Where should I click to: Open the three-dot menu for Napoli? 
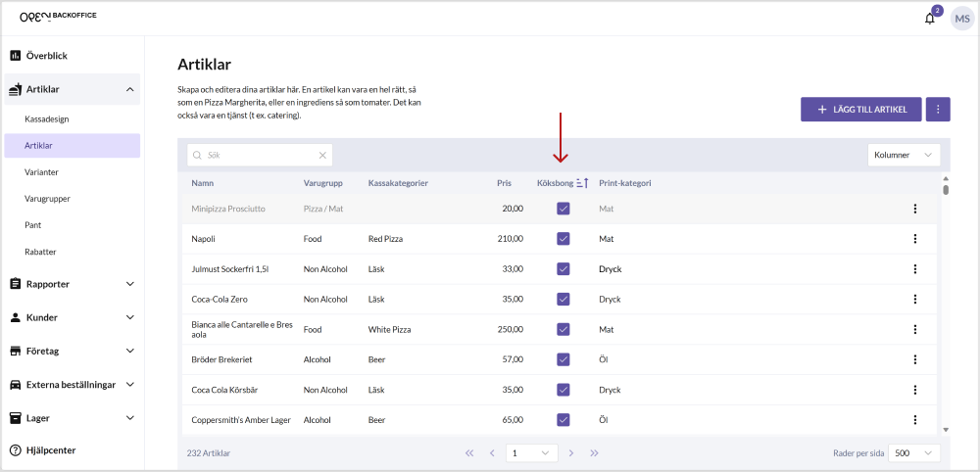pos(914,239)
